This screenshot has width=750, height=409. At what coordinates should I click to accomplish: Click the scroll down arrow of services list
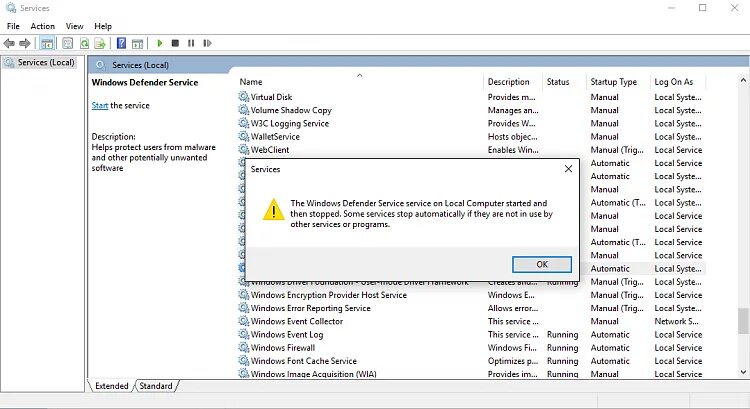743,372
